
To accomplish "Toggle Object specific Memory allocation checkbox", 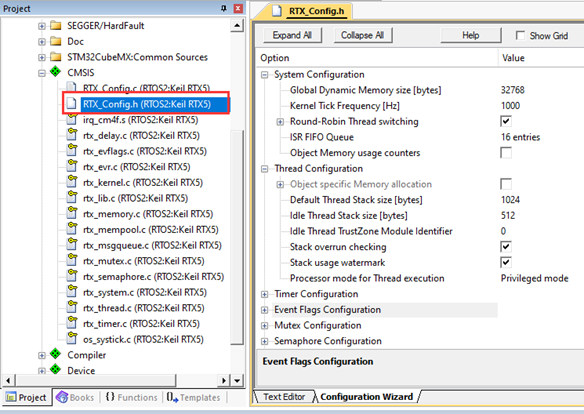I will [506, 184].
